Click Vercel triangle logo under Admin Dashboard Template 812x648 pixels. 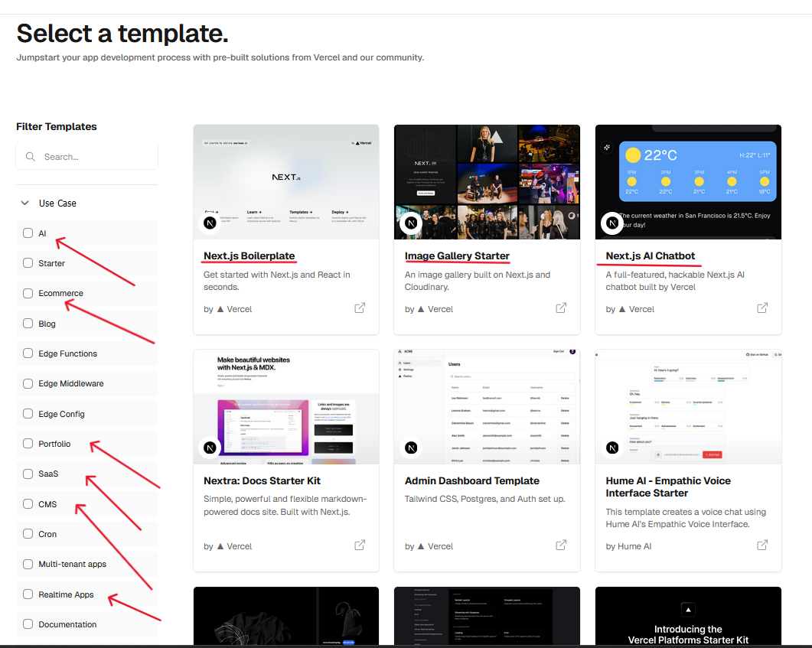(421, 546)
